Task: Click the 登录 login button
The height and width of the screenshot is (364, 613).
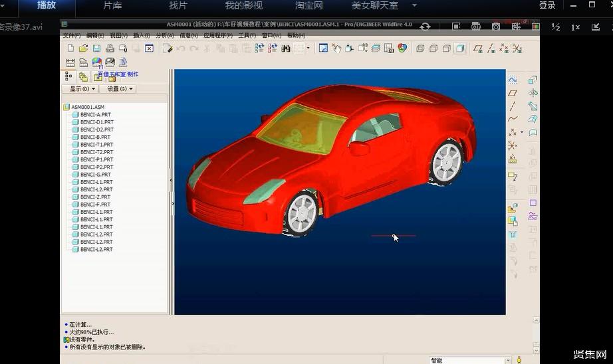Action: point(547,5)
